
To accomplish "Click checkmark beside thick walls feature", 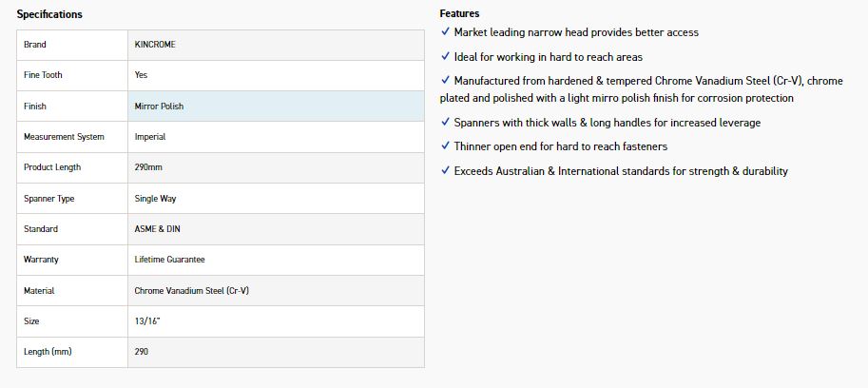I will [445, 122].
